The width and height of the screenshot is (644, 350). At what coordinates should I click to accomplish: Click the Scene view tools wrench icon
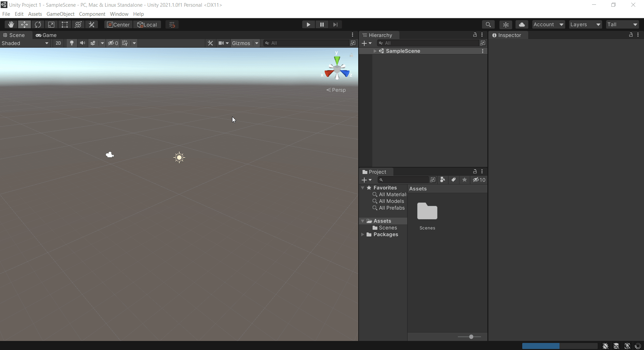coord(210,43)
